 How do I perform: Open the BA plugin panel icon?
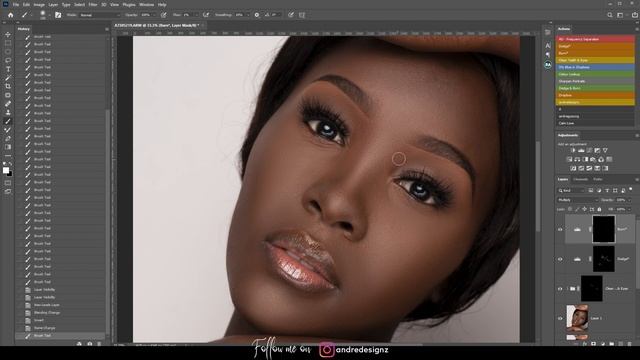[x=548, y=64]
